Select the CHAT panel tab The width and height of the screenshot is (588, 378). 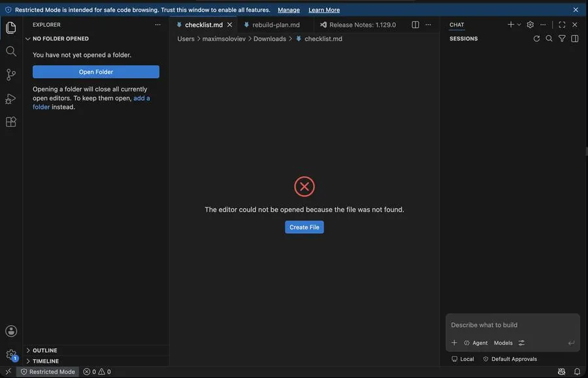coord(457,25)
